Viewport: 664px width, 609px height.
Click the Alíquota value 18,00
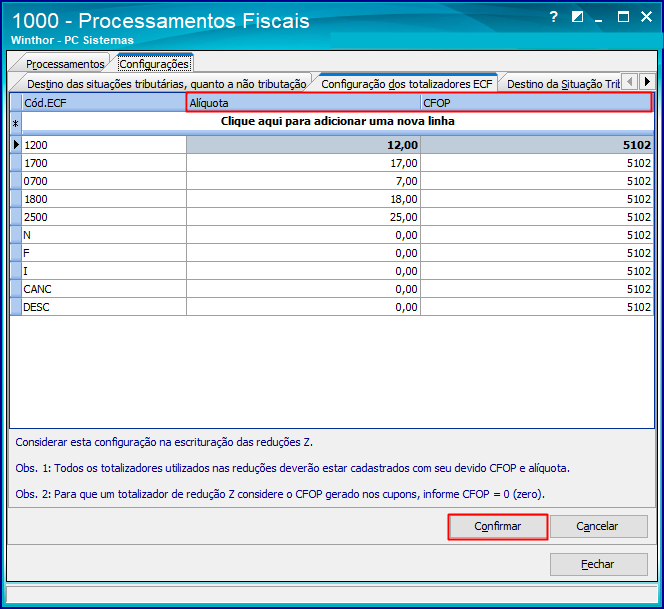pyautogui.click(x=303, y=199)
